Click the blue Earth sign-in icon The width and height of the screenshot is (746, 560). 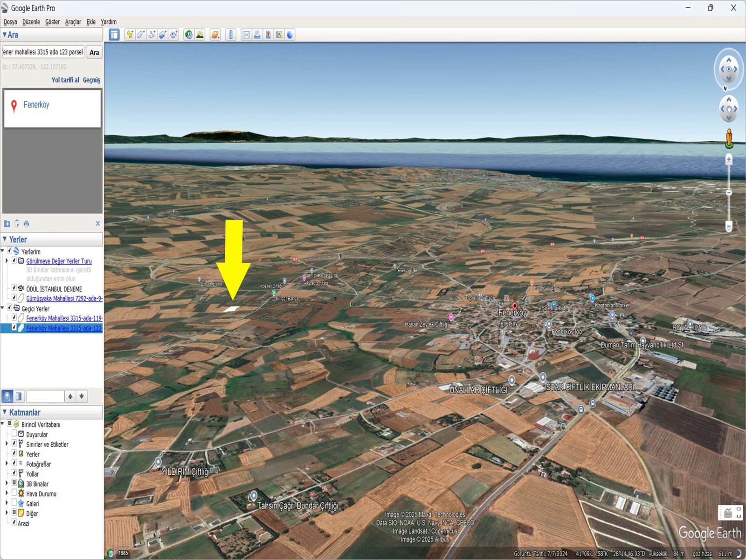click(x=290, y=35)
